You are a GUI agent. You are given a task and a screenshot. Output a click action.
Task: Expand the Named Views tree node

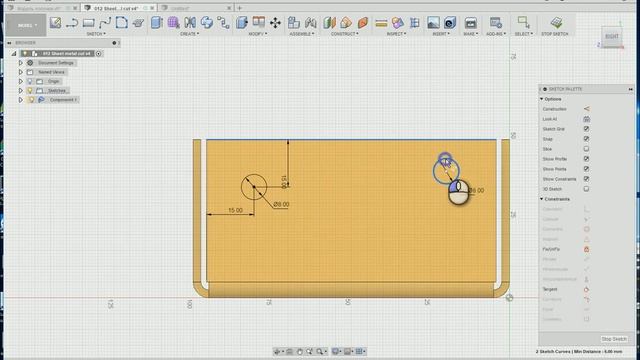(x=20, y=72)
